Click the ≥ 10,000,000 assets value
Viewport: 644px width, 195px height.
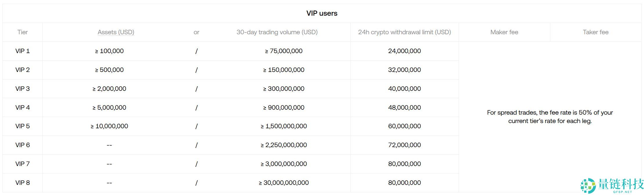click(x=109, y=126)
